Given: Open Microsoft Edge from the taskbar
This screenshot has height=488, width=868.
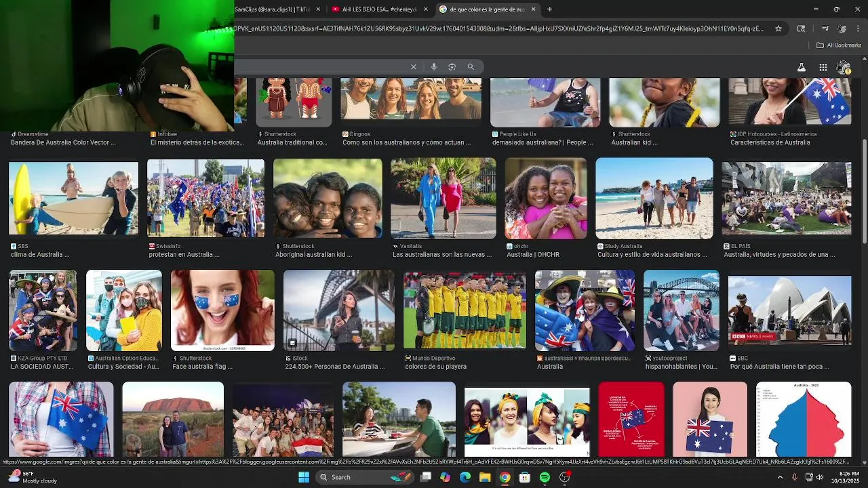Looking at the screenshot, I should [x=465, y=477].
